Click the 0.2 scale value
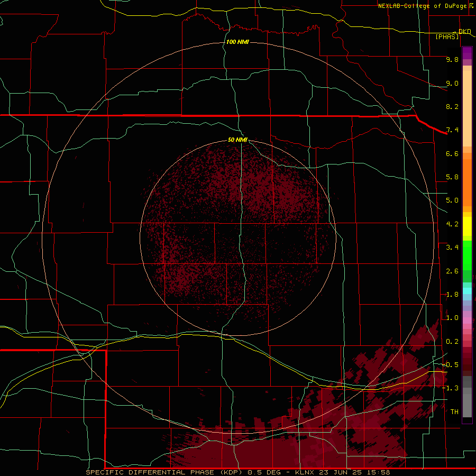Screen dimensions: 476x476 pos(452,342)
